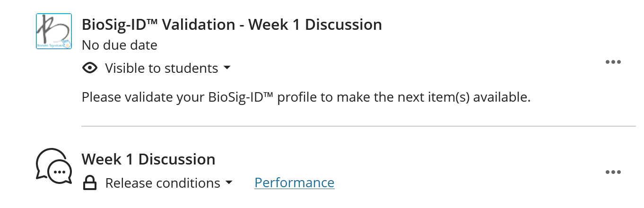
Task: Open the Visible to students menu label
Action: point(161,68)
